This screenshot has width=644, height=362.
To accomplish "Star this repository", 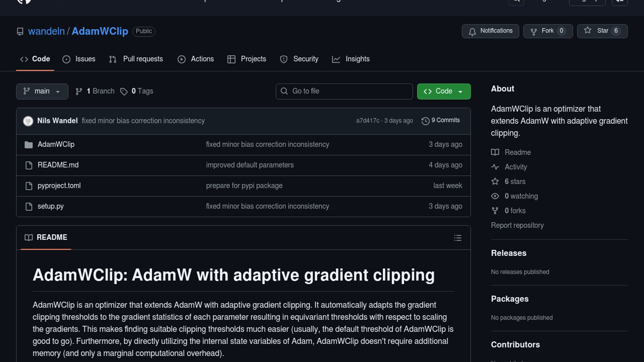I will 602,31.
